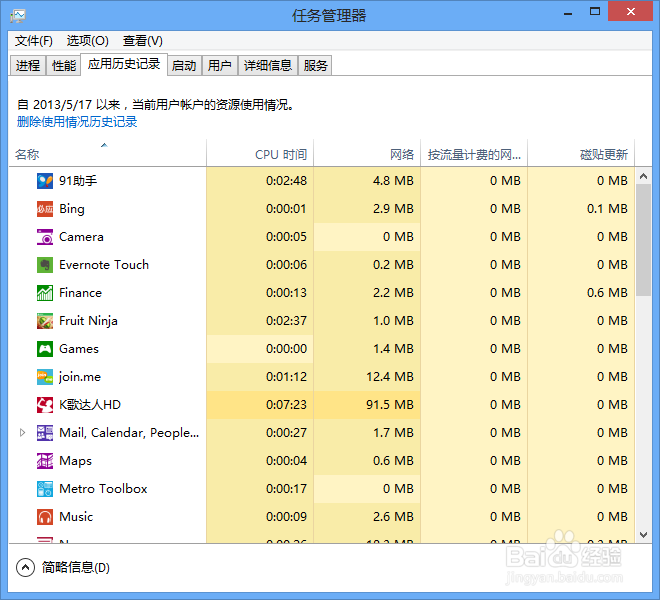Maximize the Task Manager window
Screen dimensions: 660x600
(594, 12)
